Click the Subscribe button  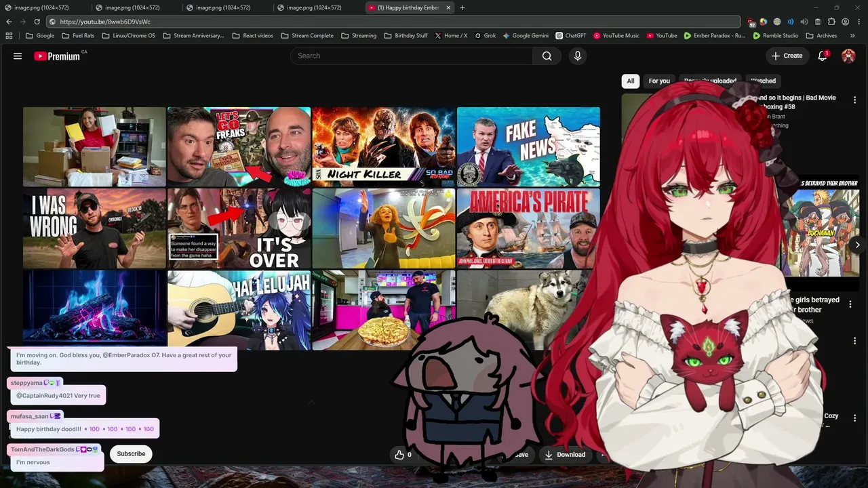[131, 453]
